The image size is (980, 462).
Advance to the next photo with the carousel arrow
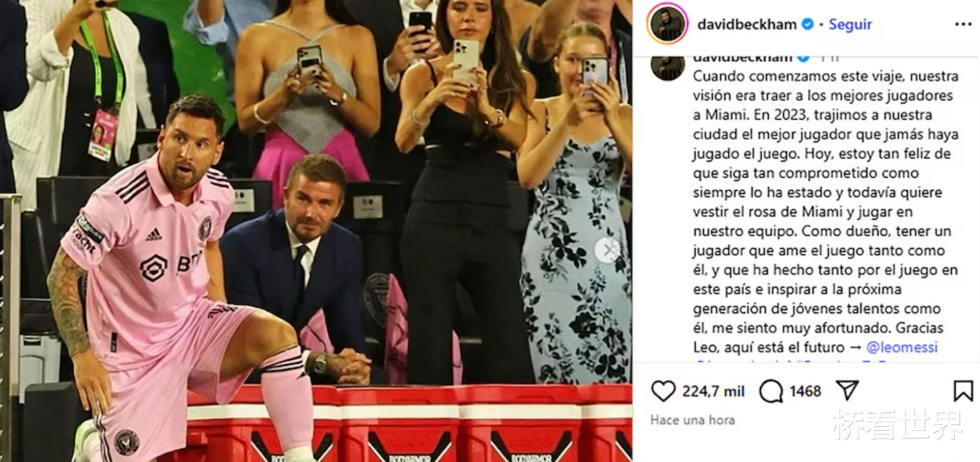(607, 250)
